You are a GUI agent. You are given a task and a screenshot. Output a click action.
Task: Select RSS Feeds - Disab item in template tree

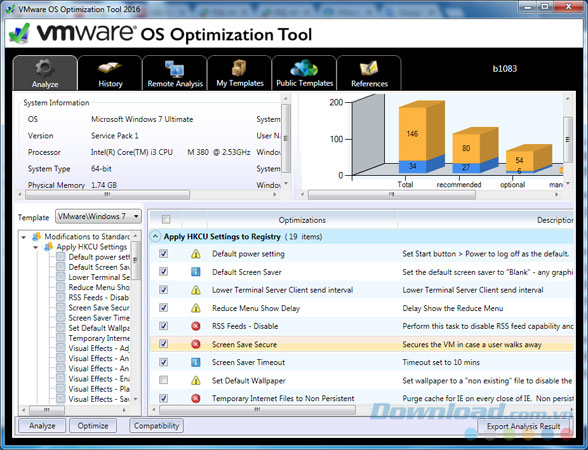tap(99, 297)
